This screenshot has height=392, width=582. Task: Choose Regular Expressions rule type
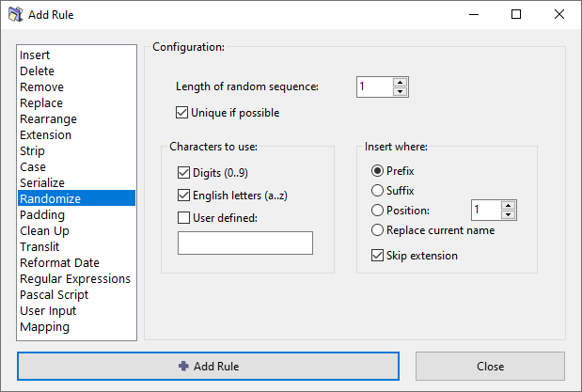click(x=75, y=279)
